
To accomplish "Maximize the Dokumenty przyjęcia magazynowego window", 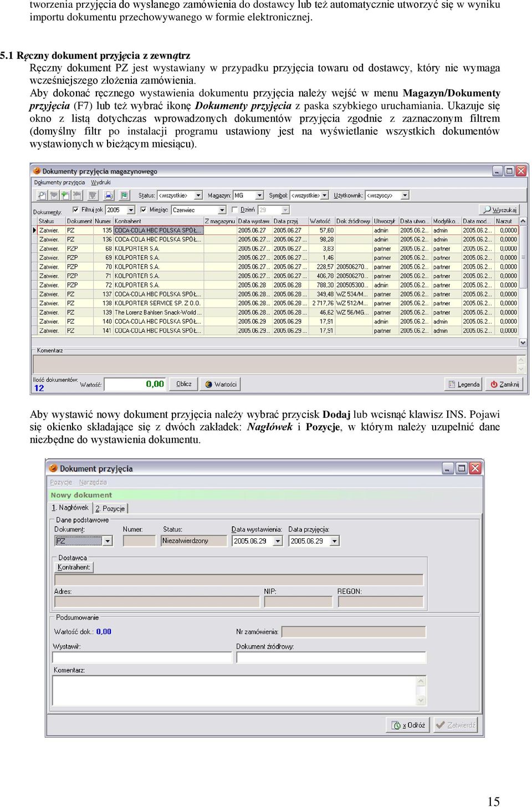I will pyautogui.click(x=509, y=171).
